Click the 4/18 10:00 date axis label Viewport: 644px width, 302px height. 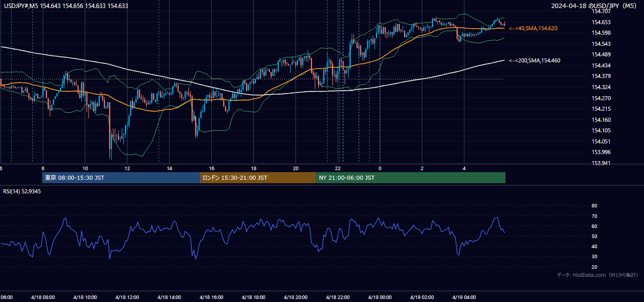tap(85, 297)
